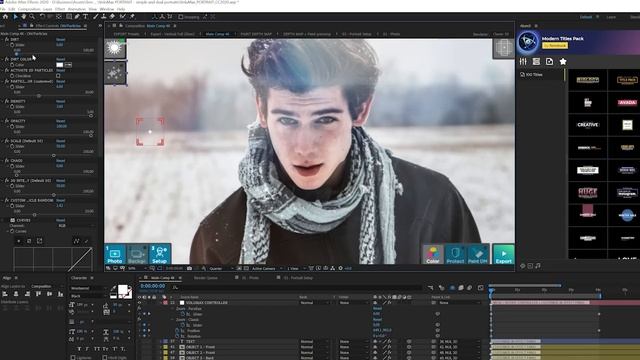Click the sun light icon over preview
This screenshot has width=640, height=360.
(115, 49)
